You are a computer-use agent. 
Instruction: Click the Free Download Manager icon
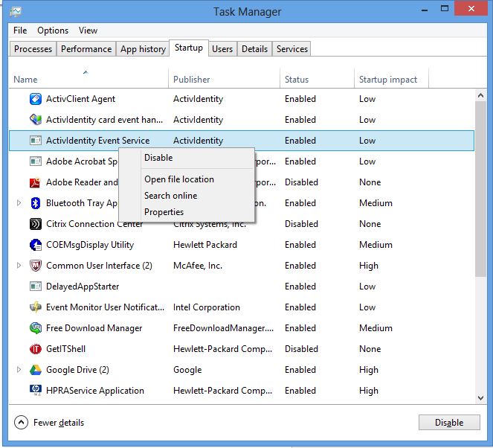point(35,328)
